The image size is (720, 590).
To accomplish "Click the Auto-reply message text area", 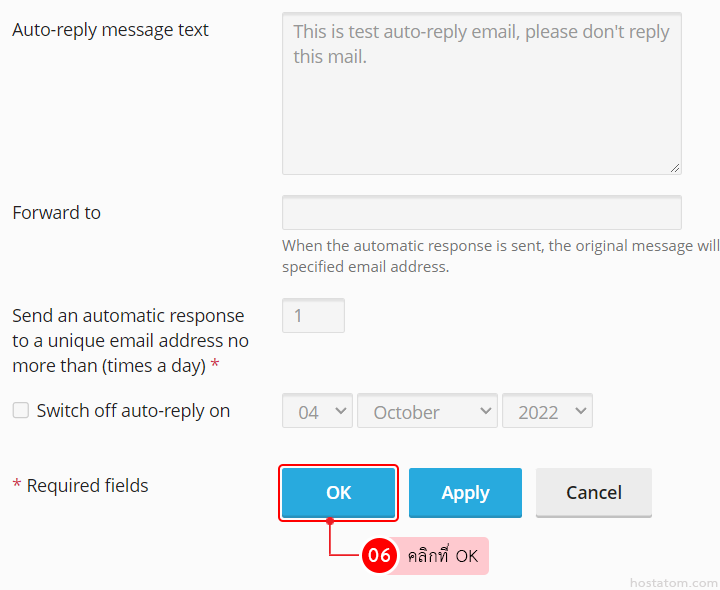I will click(x=481, y=93).
